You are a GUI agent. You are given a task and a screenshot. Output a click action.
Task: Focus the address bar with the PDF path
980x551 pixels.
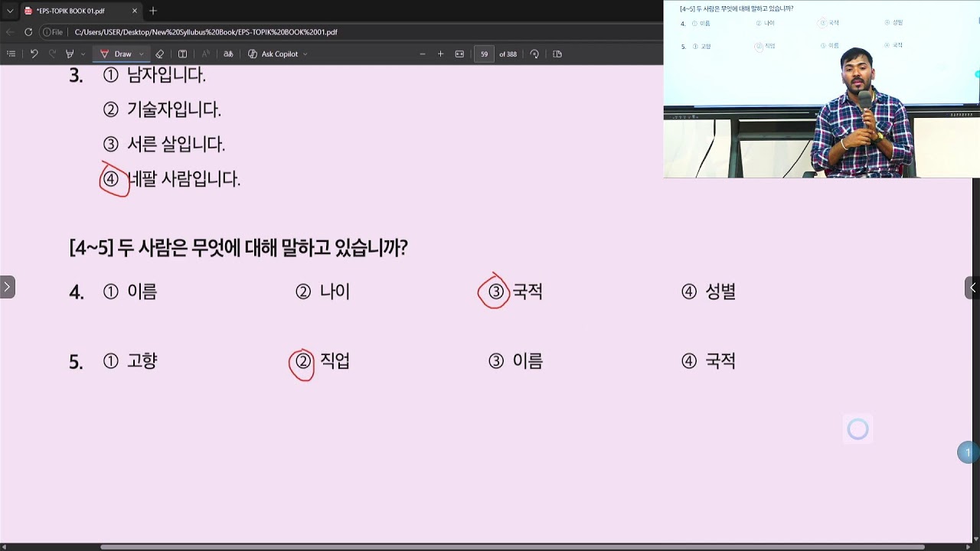point(206,32)
